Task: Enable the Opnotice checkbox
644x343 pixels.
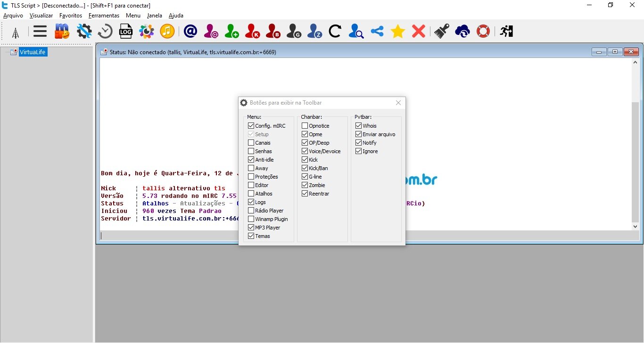Action: pyautogui.click(x=305, y=126)
